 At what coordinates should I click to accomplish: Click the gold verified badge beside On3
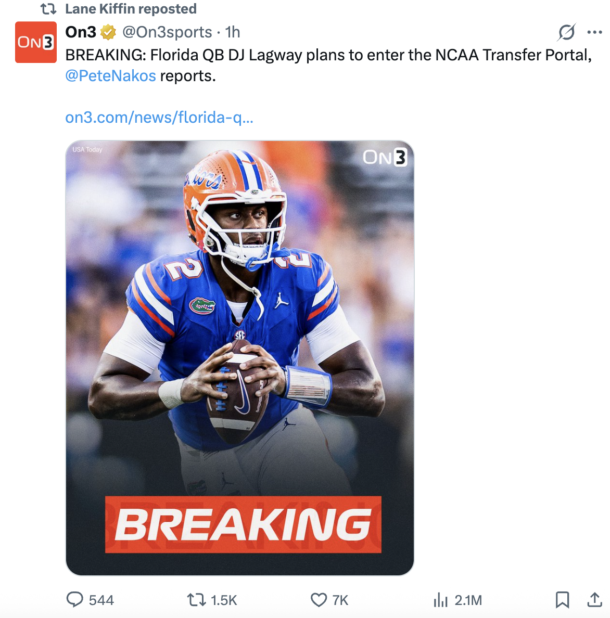108,33
